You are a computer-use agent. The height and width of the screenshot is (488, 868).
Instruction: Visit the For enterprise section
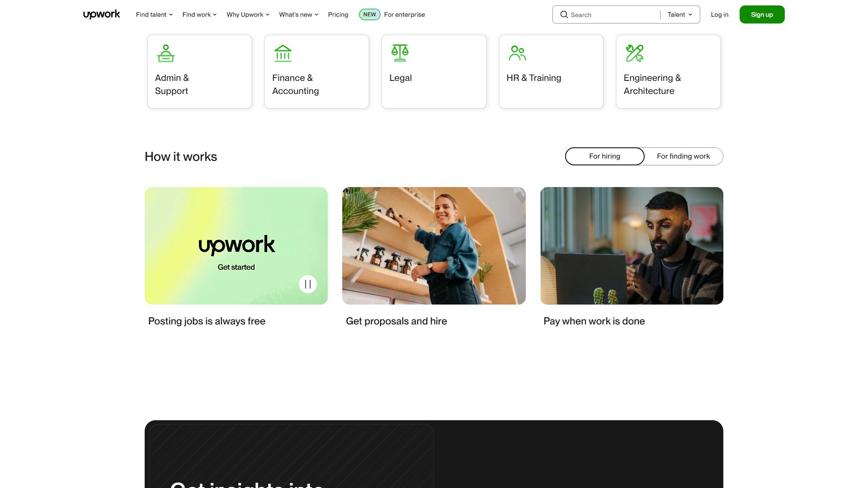point(405,14)
